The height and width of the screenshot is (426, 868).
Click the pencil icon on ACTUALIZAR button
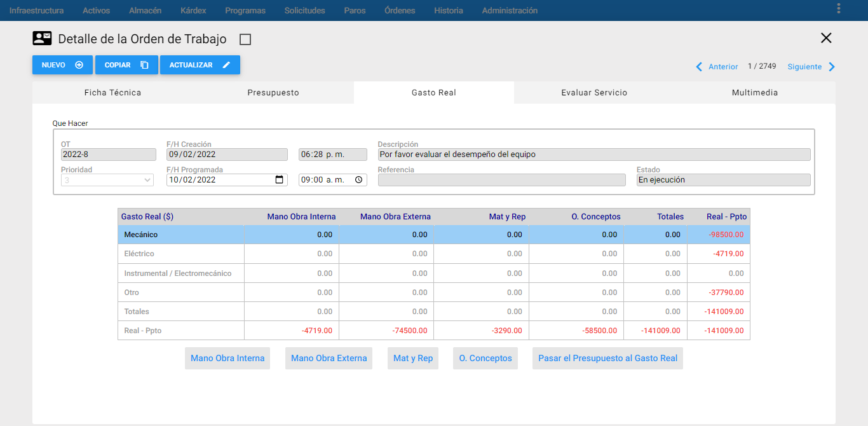coord(226,65)
